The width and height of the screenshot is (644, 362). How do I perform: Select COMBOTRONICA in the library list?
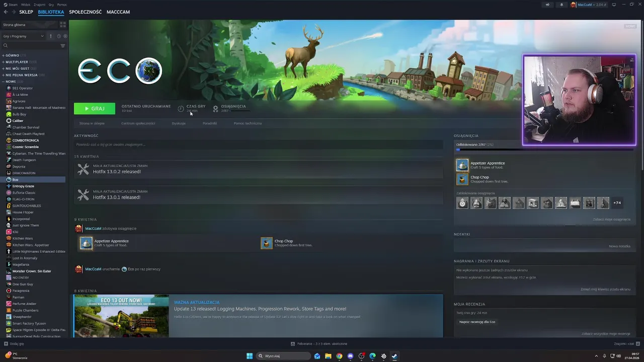click(x=26, y=140)
